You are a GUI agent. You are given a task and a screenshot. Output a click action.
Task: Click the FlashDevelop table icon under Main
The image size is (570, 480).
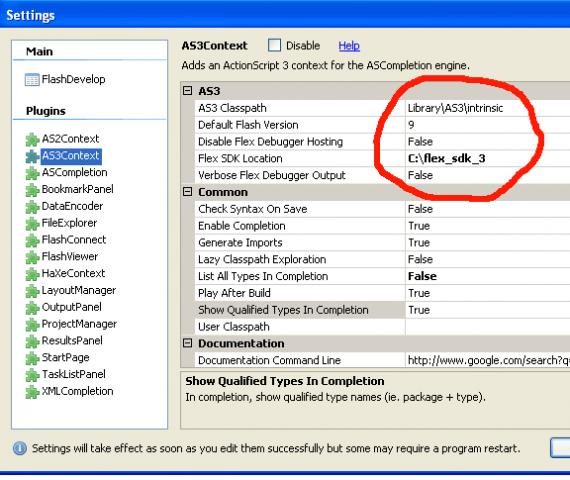coord(32,80)
